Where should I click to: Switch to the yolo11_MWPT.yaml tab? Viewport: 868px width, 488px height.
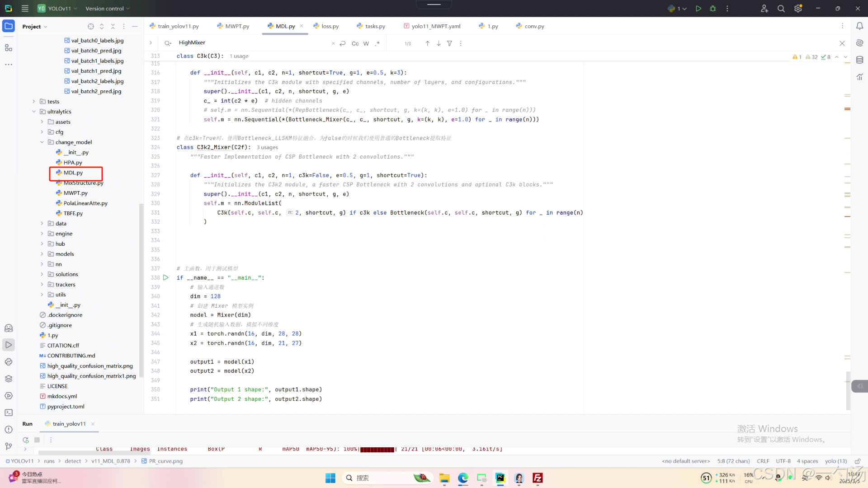click(x=435, y=26)
